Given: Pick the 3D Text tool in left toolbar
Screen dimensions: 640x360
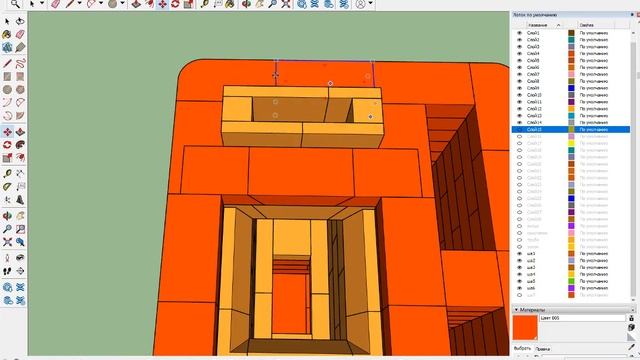Looking at the screenshot, I should [20, 200].
